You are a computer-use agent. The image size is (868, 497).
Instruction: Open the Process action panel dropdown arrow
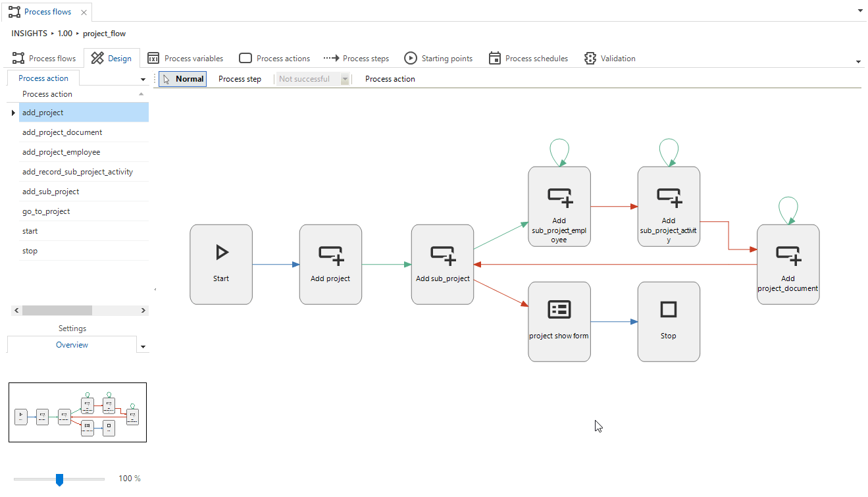[x=143, y=80]
